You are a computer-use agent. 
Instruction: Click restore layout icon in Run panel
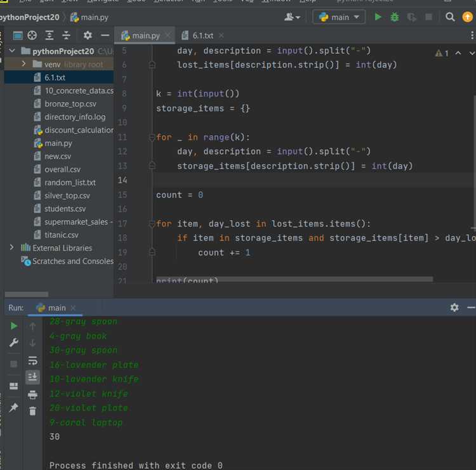point(14,386)
